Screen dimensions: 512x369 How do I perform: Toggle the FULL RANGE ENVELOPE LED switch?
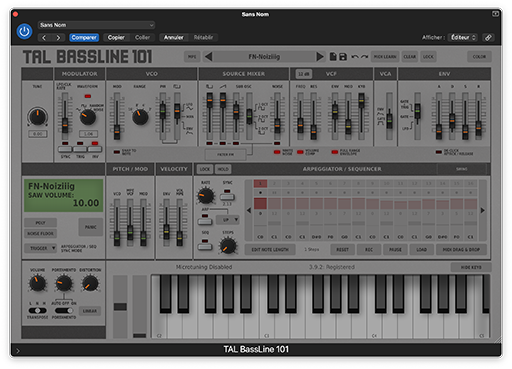click(335, 152)
